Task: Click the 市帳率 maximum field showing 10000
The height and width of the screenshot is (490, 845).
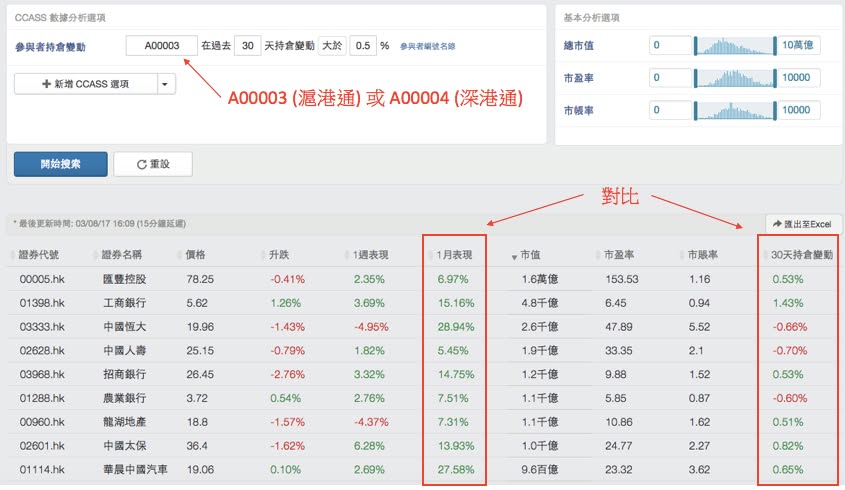Action: 798,110
